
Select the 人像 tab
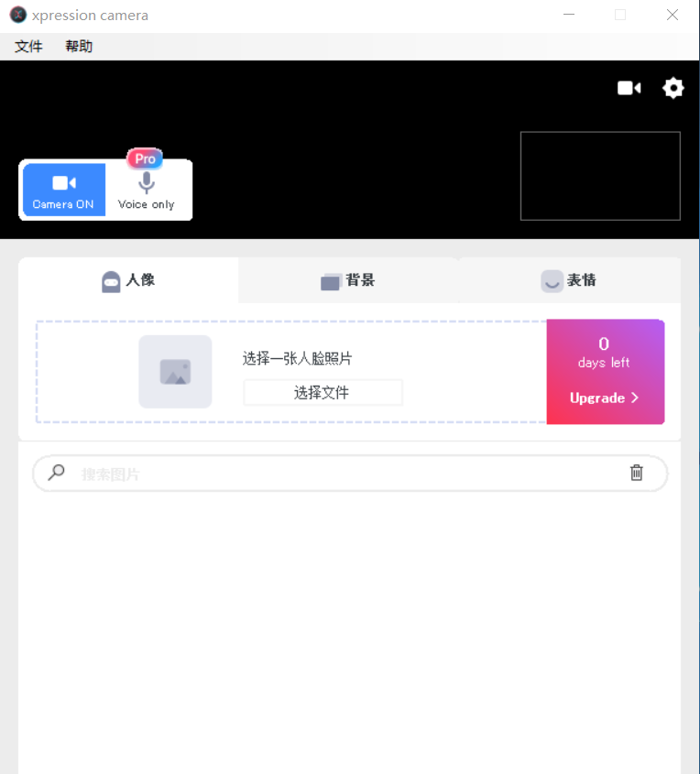(128, 280)
